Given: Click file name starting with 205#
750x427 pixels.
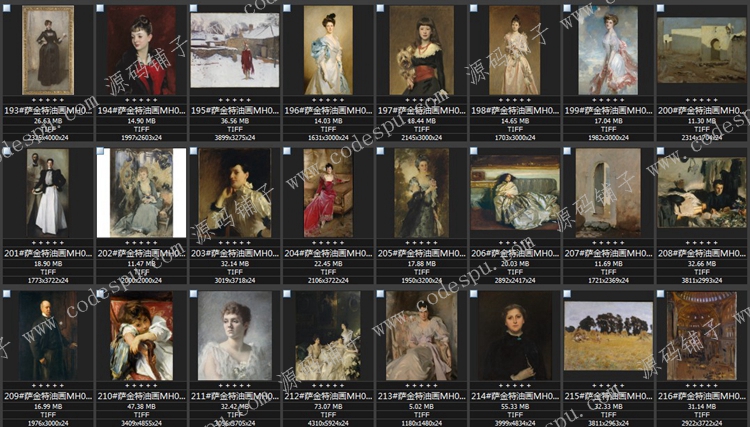Looking at the screenshot, I should pos(421,253).
